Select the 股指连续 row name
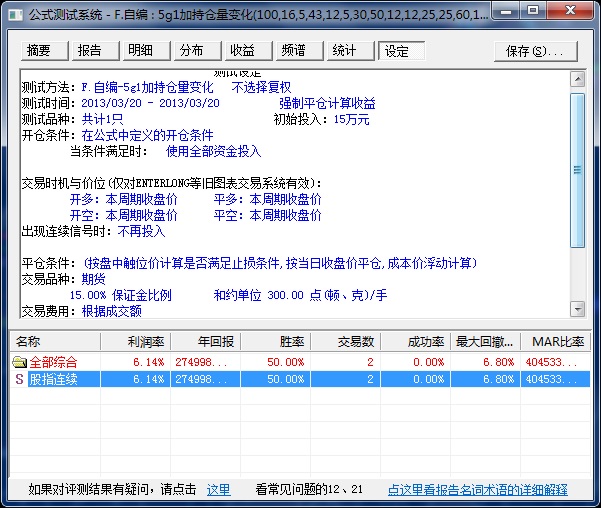The width and height of the screenshot is (601, 508). 53,379
